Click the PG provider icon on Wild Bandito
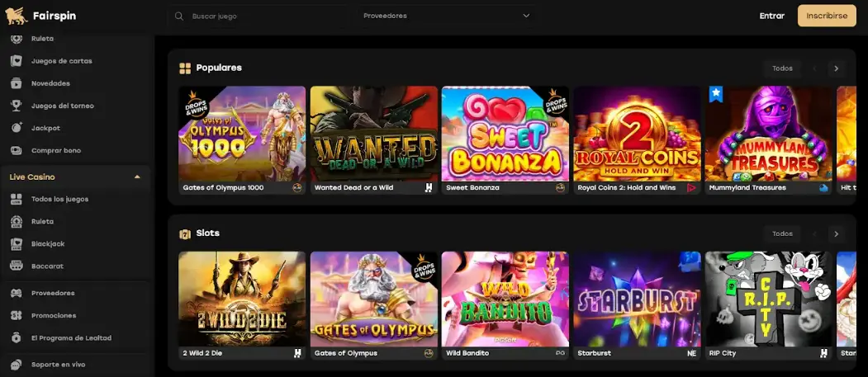Screen dimensions: 868x377 tap(560, 353)
